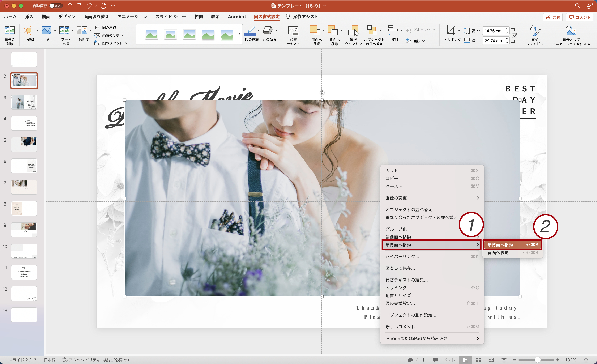Toggle the lock aspect ratio checkbox
This screenshot has width=597, height=364.
coord(515,35)
